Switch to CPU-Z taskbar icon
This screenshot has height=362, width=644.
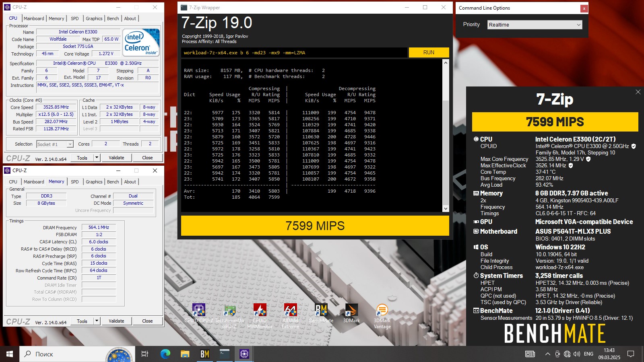[244, 354]
